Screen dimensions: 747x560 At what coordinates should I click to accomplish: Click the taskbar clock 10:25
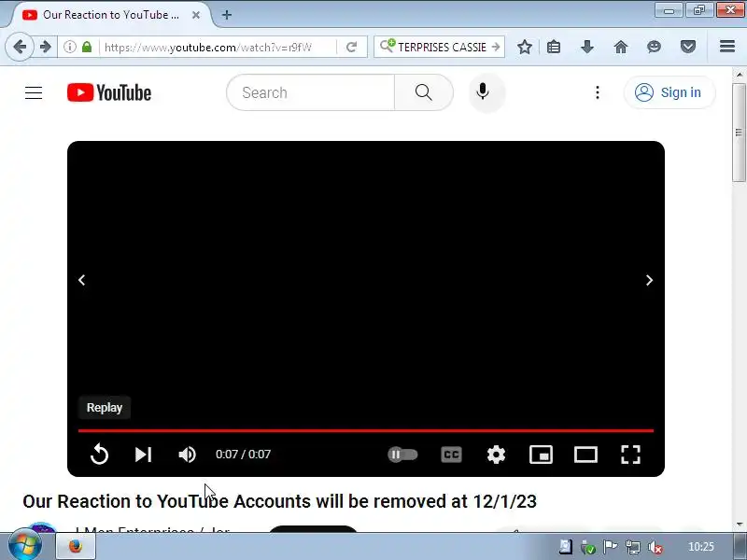[x=701, y=547]
